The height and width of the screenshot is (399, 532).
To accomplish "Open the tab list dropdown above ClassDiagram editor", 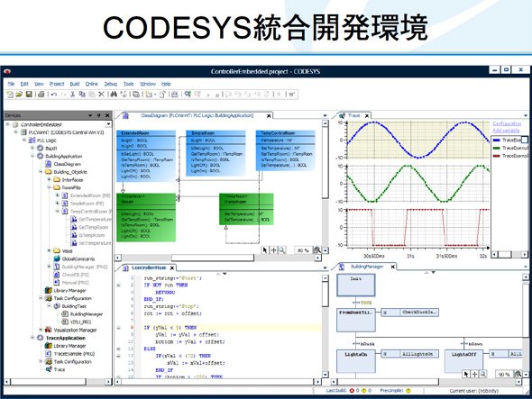I will [x=325, y=116].
